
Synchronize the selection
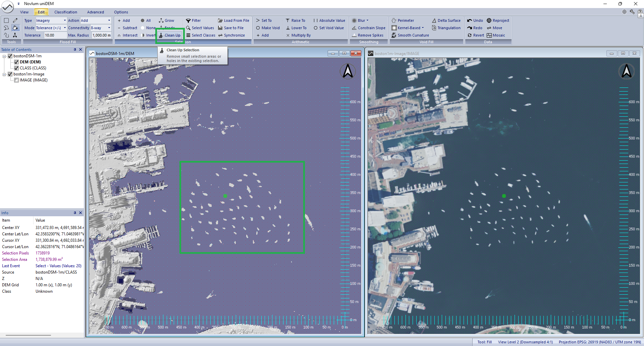point(231,35)
